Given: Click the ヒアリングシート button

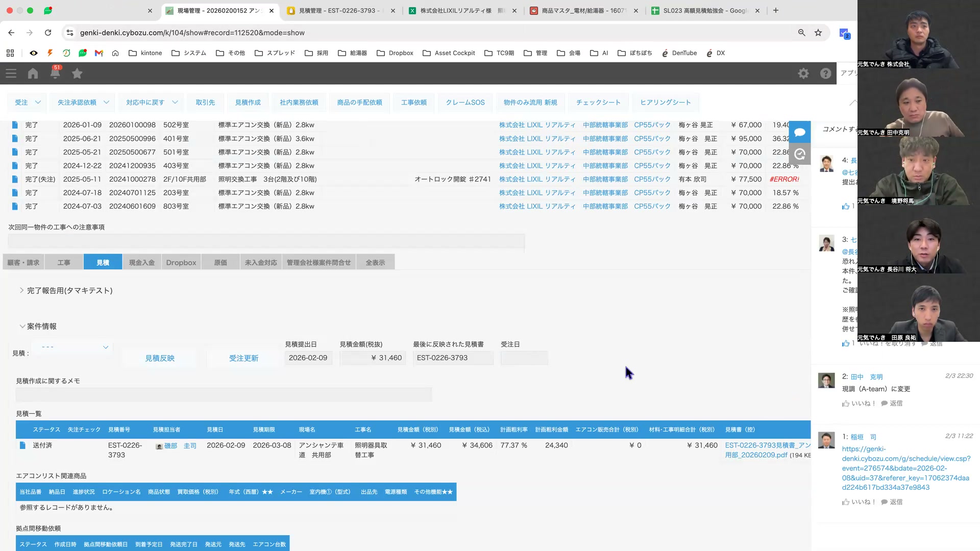Looking at the screenshot, I should (666, 103).
